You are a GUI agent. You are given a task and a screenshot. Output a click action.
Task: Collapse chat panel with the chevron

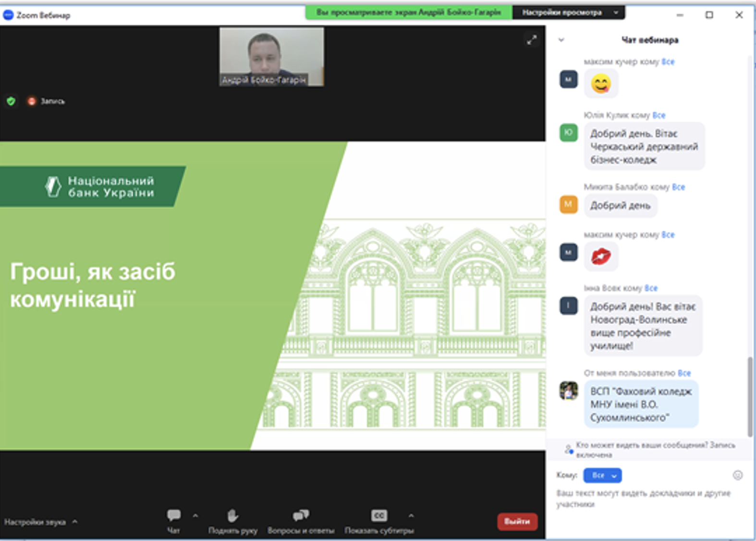pos(561,40)
